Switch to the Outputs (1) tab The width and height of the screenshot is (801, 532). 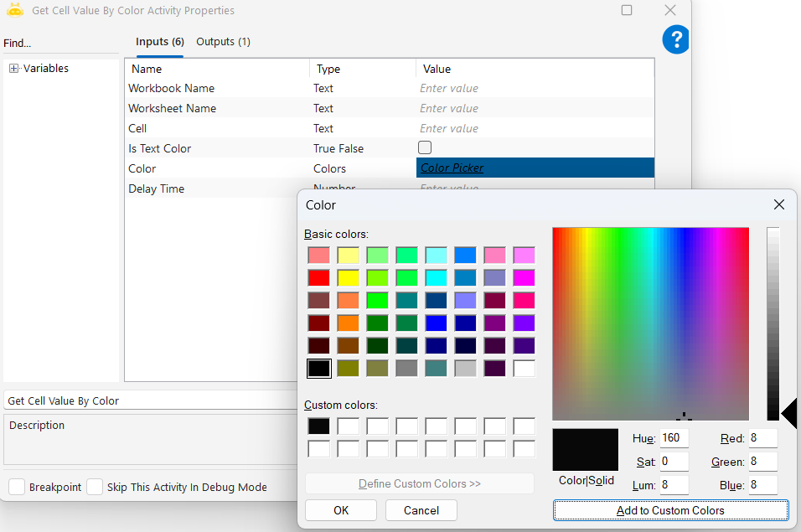(x=223, y=42)
